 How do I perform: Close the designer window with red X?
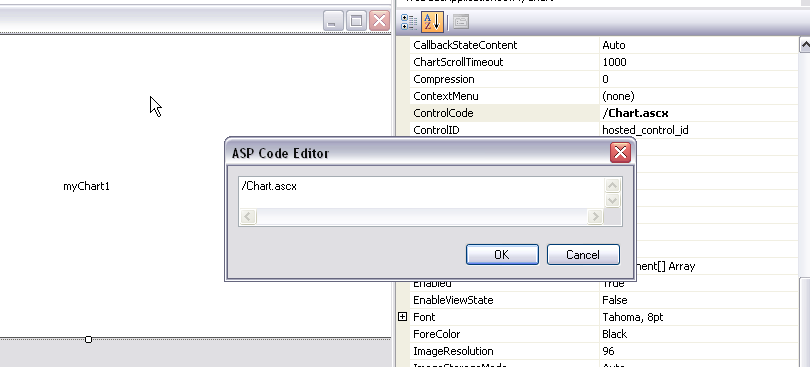380,21
